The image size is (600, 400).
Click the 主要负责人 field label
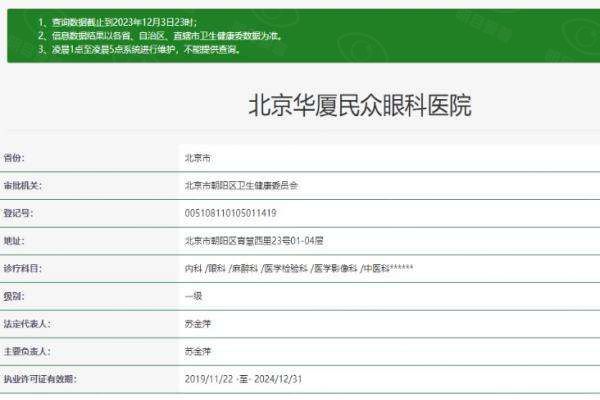tap(27, 351)
